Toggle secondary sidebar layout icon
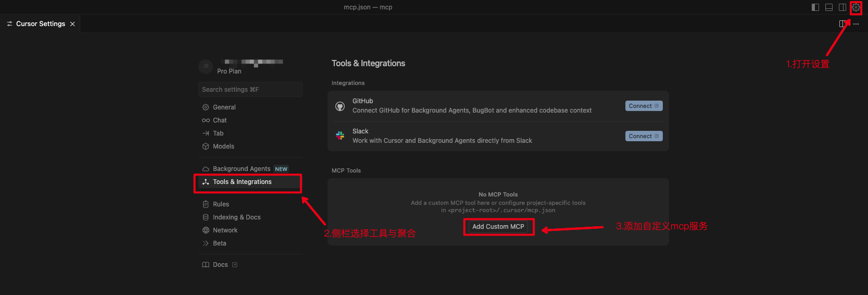The width and height of the screenshot is (868, 295). click(x=842, y=7)
